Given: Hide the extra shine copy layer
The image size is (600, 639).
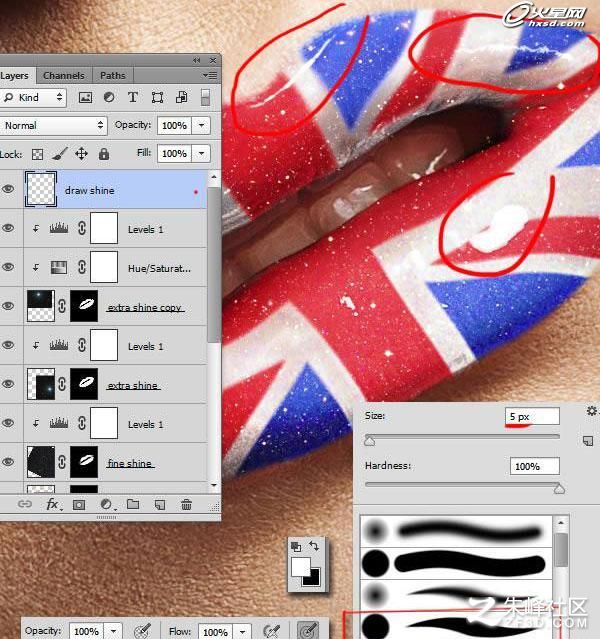Looking at the screenshot, I should pos(8,306).
